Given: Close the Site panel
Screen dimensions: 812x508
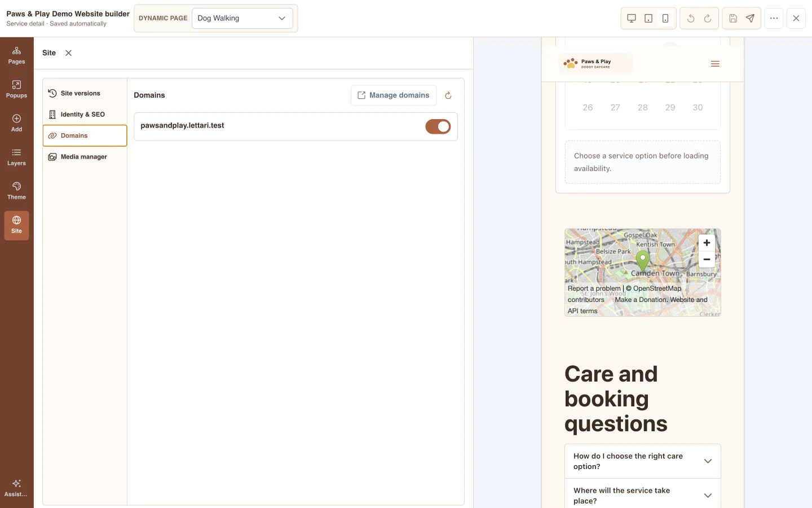Looking at the screenshot, I should pos(68,53).
